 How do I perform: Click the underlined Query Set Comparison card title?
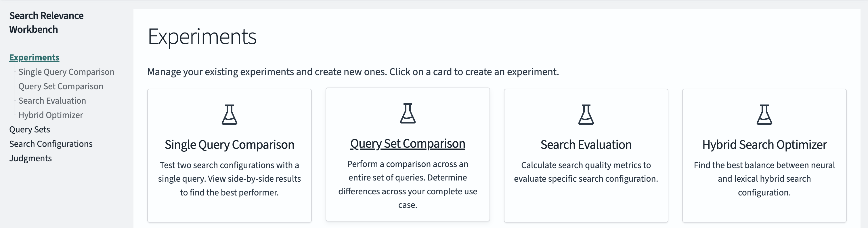[x=408, y=144]
